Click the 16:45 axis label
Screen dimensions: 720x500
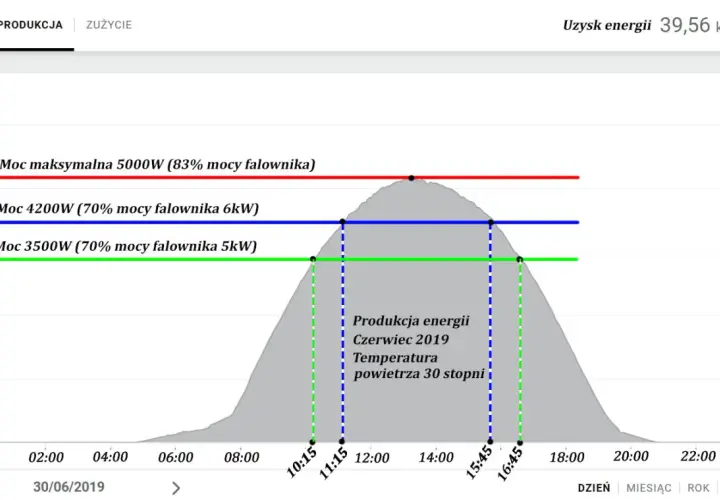tap(510, 464)
